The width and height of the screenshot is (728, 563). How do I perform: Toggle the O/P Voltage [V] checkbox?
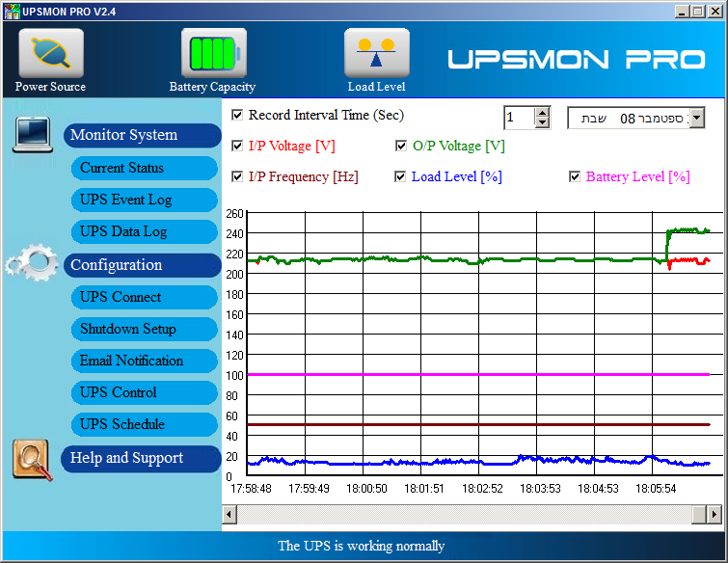click(x=401, y=146)
